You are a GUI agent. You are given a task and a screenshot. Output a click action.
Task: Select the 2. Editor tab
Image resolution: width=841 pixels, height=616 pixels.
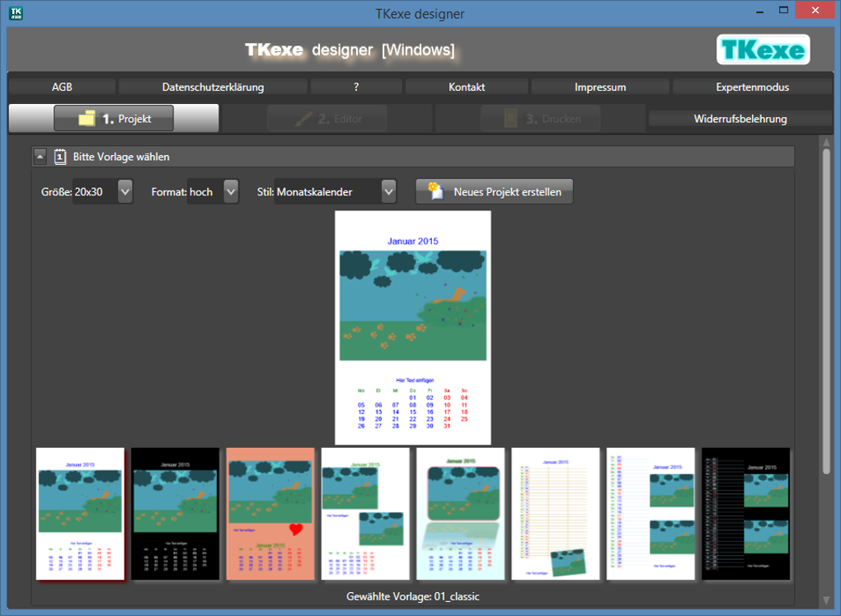coord(327,119)
